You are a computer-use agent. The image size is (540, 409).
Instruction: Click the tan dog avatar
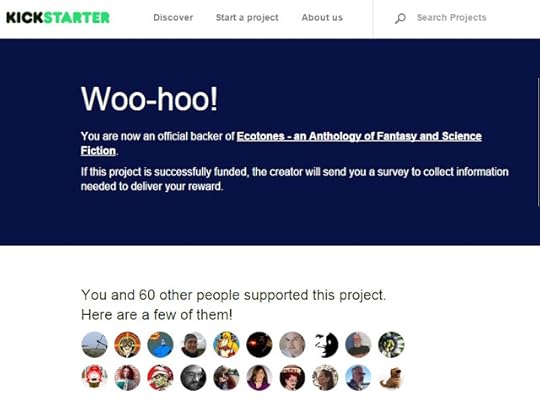tap(391, 378)
